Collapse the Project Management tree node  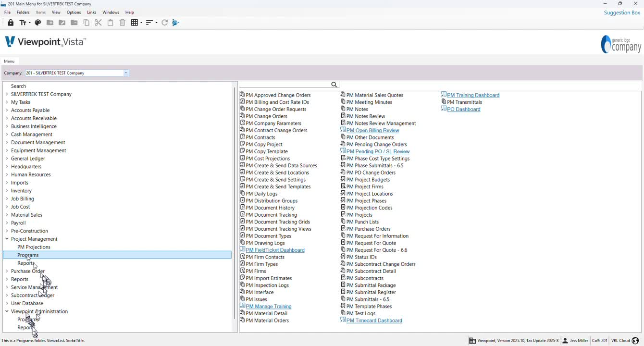pyautogui.click(x=7, y=239)
